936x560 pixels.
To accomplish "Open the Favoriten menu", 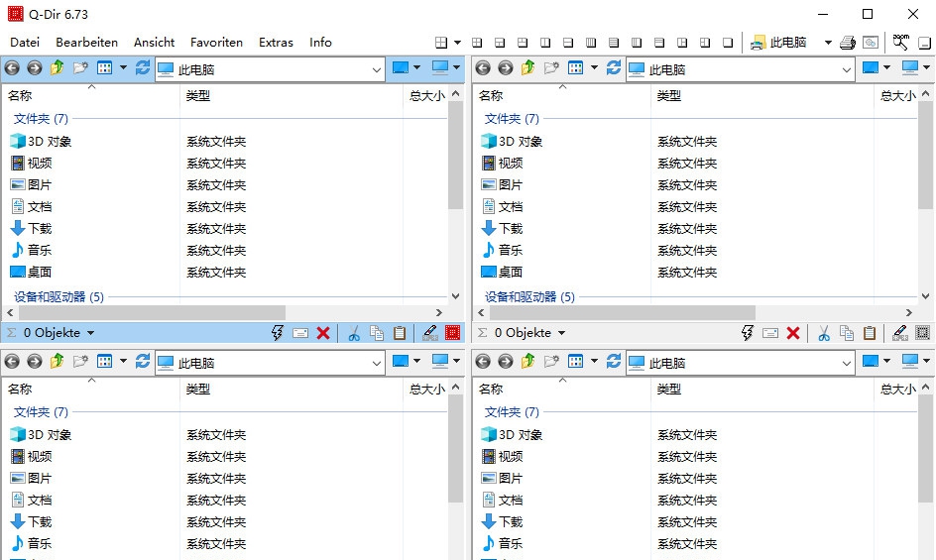I will [216, 43].
